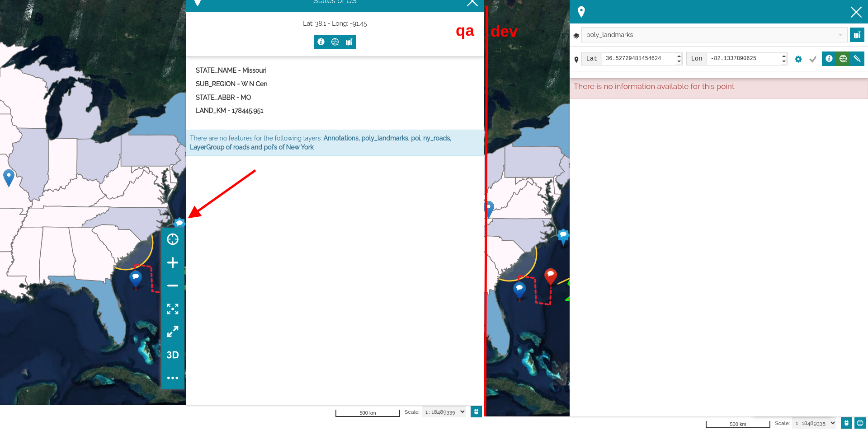Increase Lon value with up stepper
Viewport: 868px width, 430px height.
[x=784, y=56]
